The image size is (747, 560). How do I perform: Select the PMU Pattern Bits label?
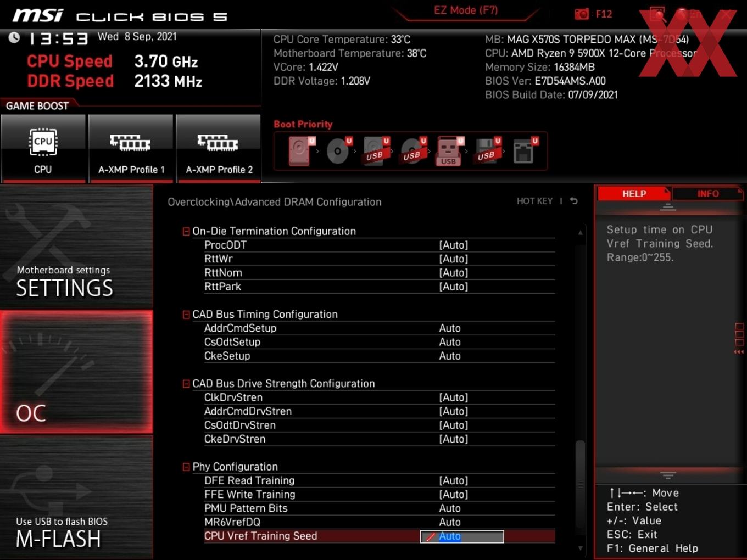pyautogui.click(x=246, y=508)
